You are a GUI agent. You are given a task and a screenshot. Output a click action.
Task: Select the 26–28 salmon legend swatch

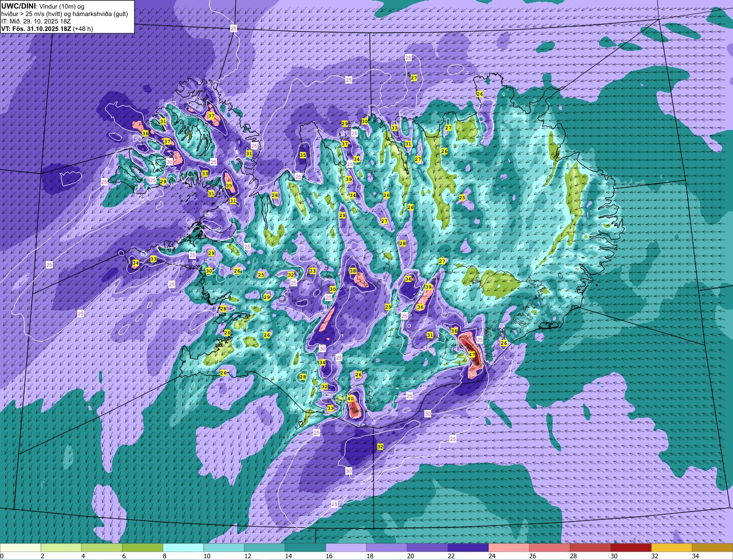[549, 547]
